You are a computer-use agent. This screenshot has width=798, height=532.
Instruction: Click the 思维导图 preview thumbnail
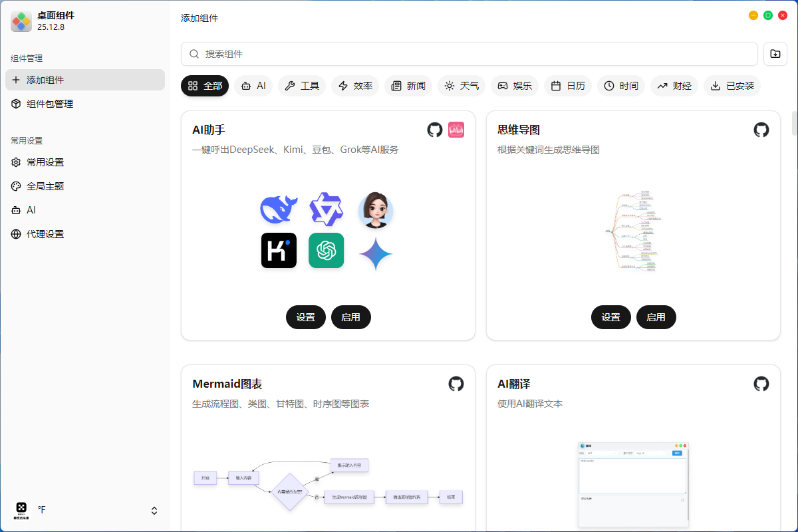point(632,231)
